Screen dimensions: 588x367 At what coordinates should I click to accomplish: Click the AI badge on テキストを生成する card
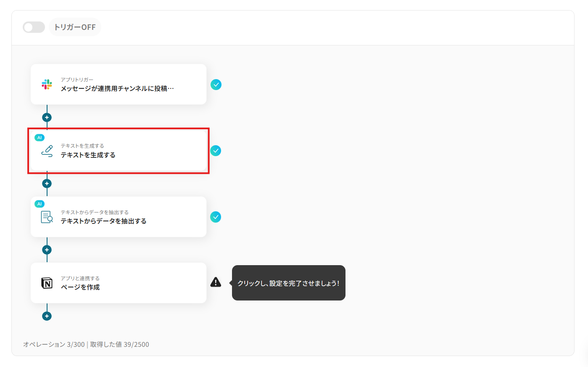point(40,138)
